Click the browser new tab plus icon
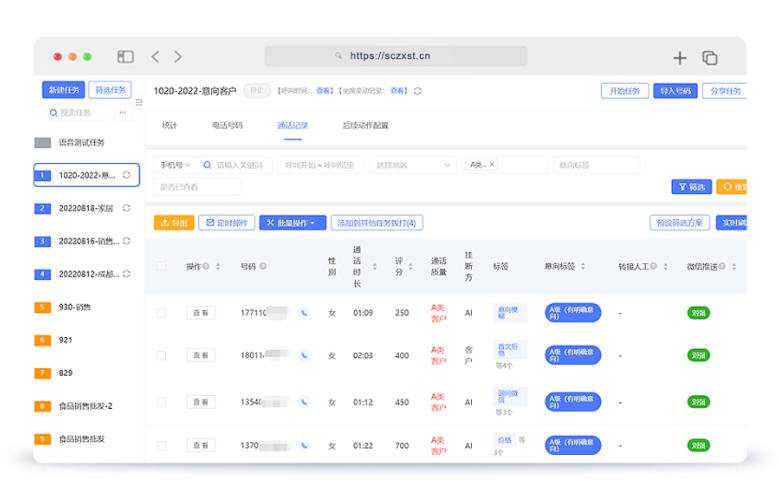Viewport: 780px width, 480px height. [x=680, y=57]
